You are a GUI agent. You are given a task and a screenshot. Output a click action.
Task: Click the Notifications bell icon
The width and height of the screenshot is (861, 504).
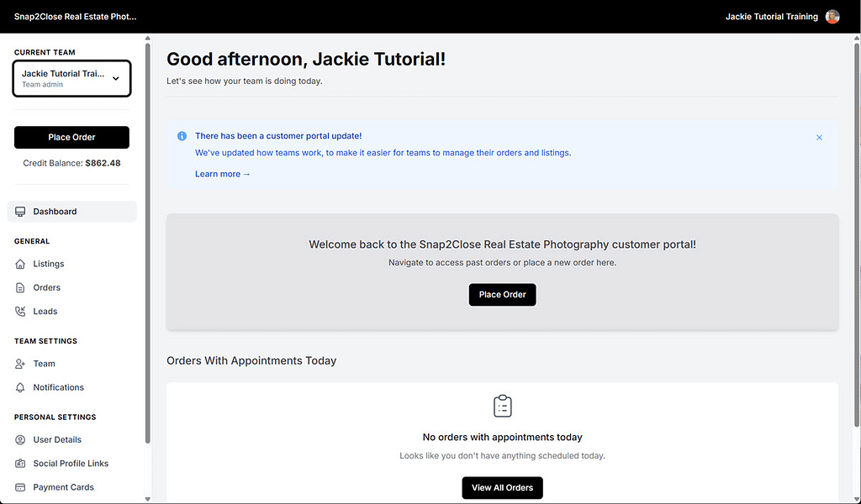[21, 387]
